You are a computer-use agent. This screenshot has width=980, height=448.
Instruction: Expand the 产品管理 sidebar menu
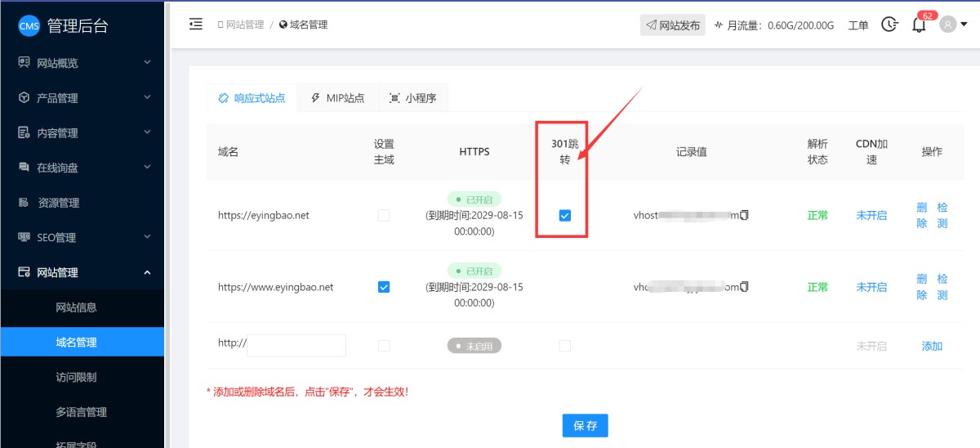(x=82, y=98)
